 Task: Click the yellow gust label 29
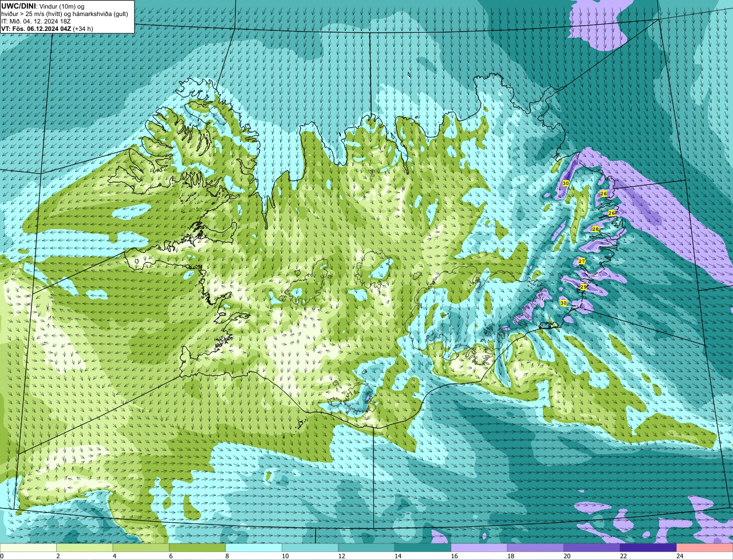(584, 286)
